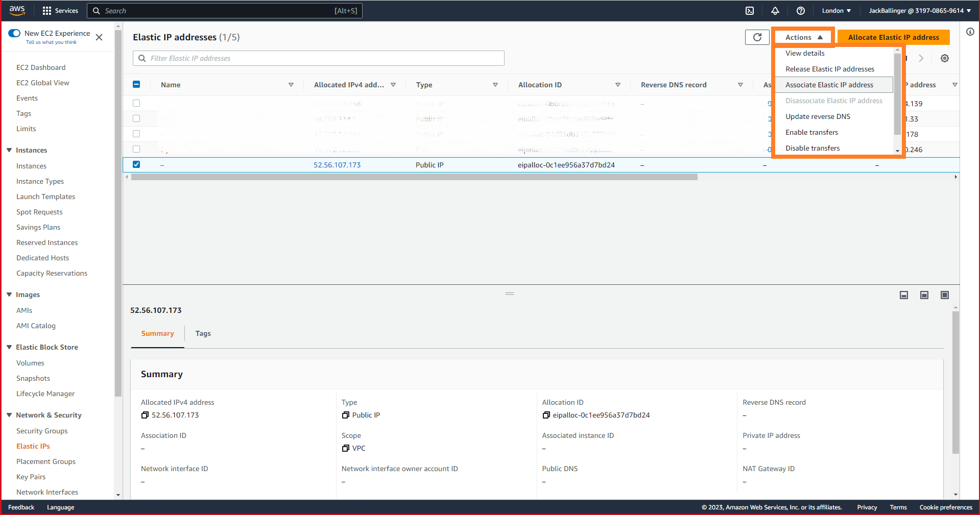Launch CloudShell from the top bar
980x515 pixels.
[750, 11]
